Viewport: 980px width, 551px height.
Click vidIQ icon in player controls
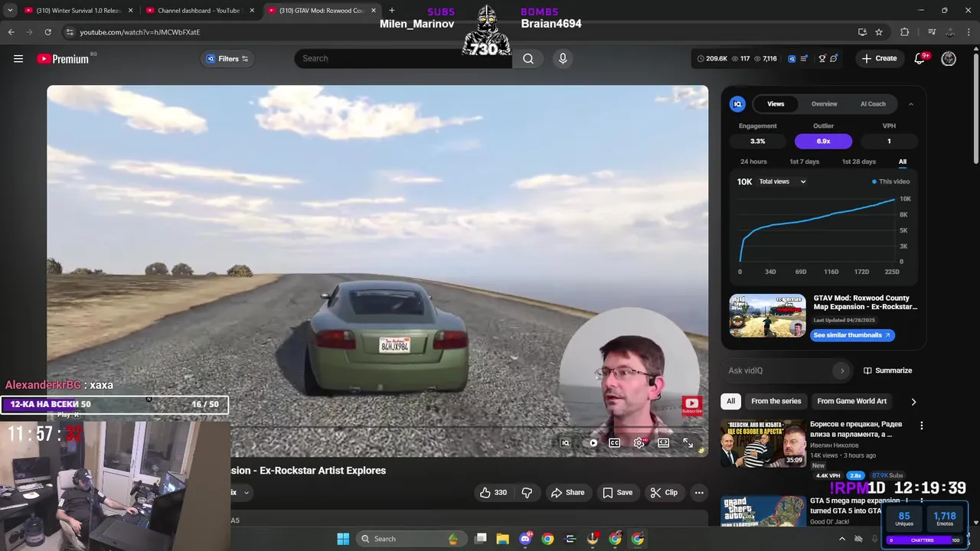tap(566, 442)
